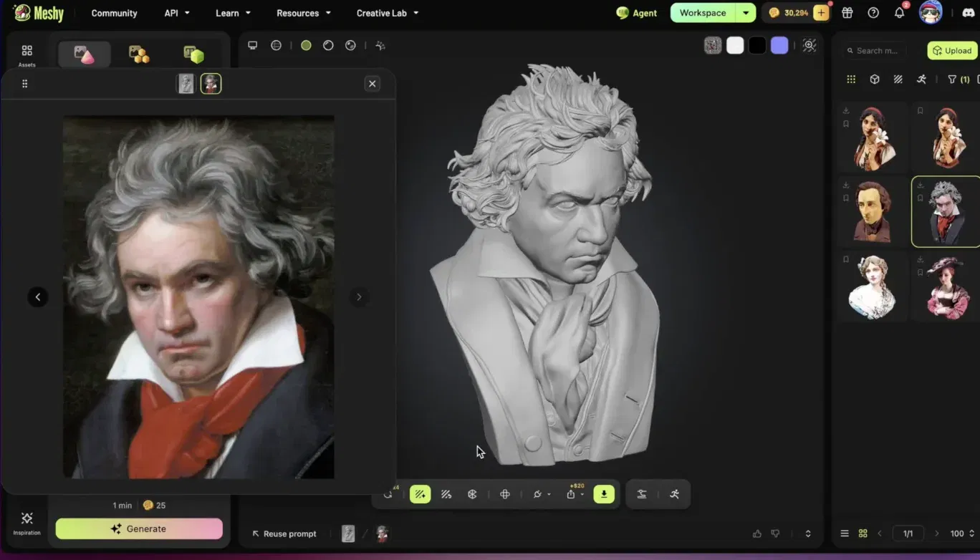
Task: Close the reference image preview popup
Action: (373, 84)
